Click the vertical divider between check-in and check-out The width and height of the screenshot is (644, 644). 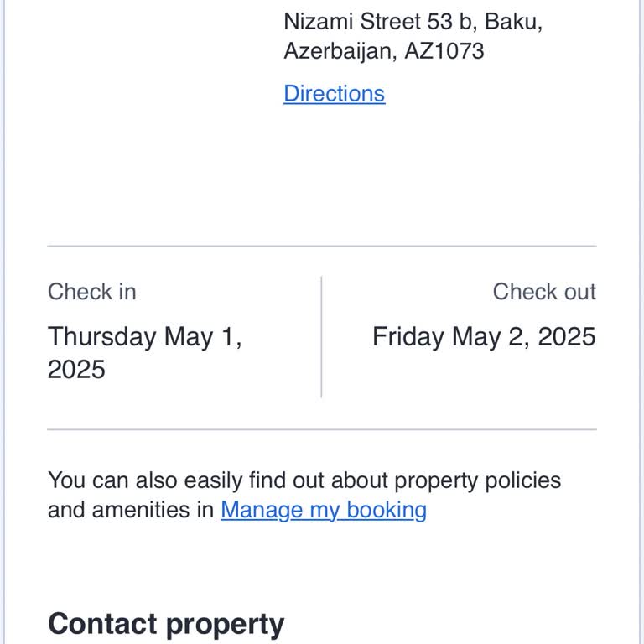click(321, 337)
